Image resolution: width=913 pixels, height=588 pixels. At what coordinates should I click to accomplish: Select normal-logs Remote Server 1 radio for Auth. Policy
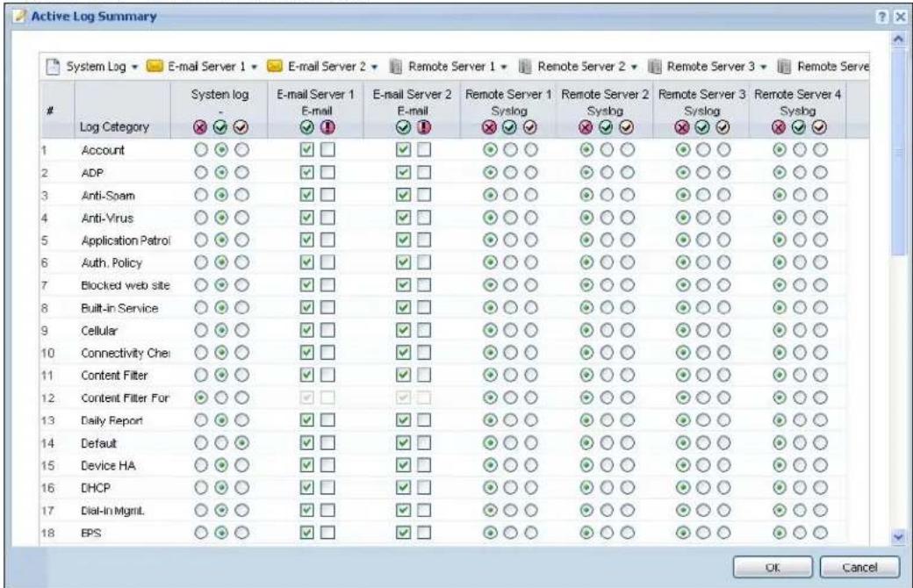pyautogui.click(x=511, y=262)
